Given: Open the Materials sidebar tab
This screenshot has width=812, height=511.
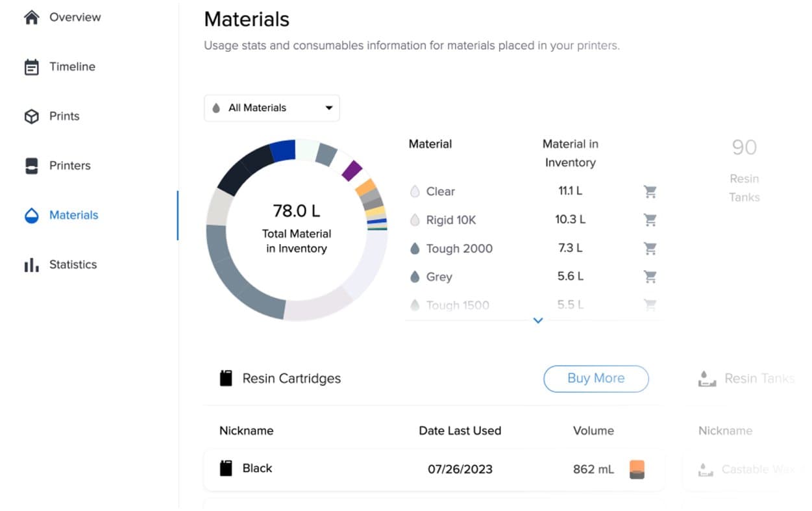Looking at the screenshot, I should click(x=73, y=215).
